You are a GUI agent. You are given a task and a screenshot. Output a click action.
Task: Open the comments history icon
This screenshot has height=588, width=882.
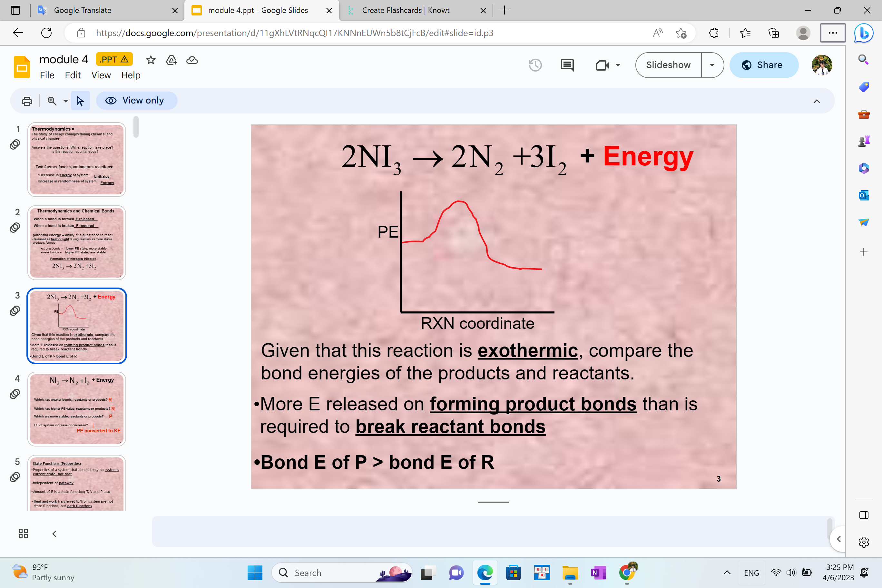(x=567, y=65)
